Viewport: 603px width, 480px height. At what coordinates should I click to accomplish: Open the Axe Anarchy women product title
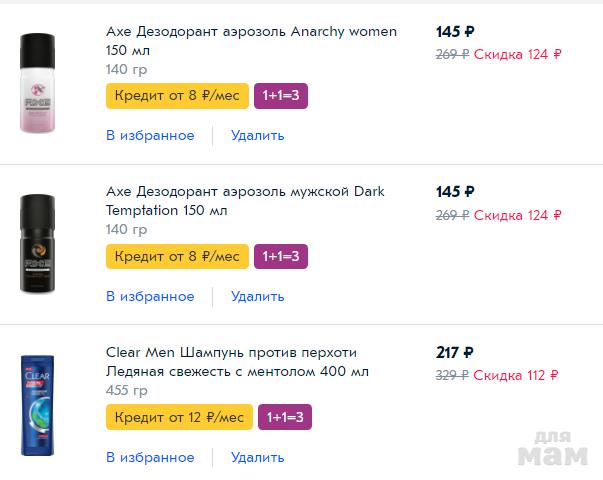pos(251,40)
